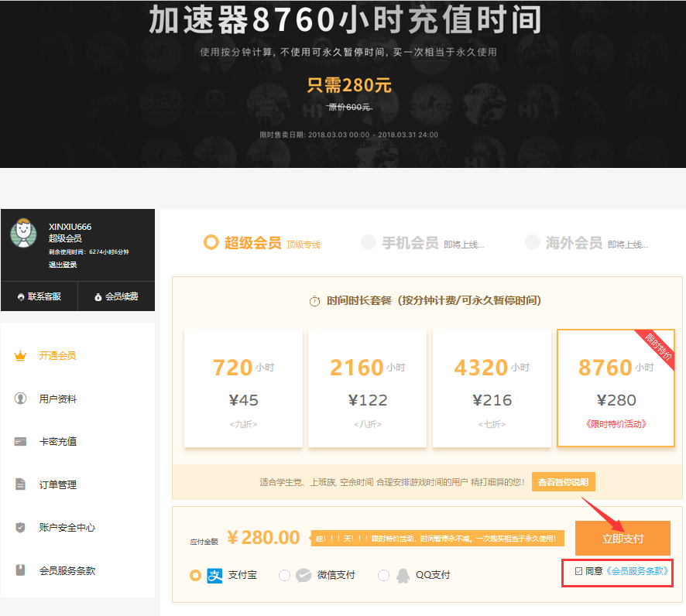Screen dimensions: 686x616
Task: Click the card icon for 卡密充值
Action: pyautogui.click(x=19, y=441)
